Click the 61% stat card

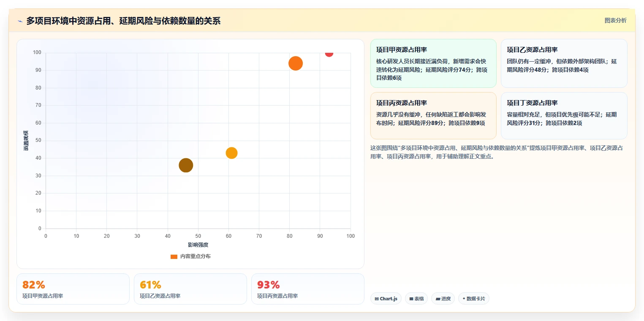pos(190,289)
